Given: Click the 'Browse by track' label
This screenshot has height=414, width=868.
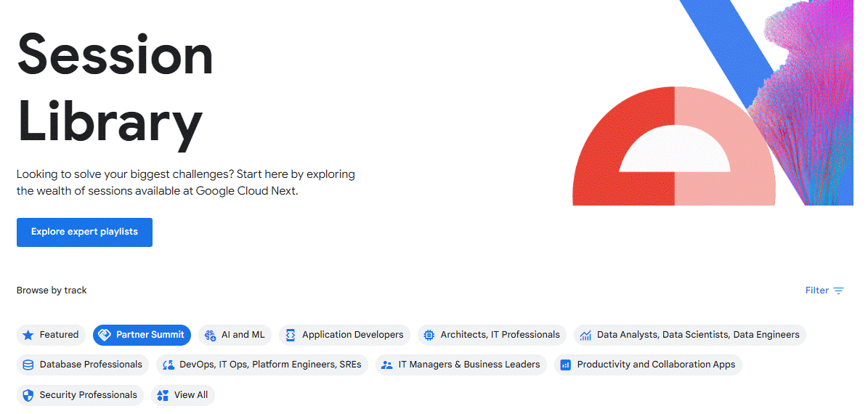Looking at the screenshot, I should click(x=52, y=291).
